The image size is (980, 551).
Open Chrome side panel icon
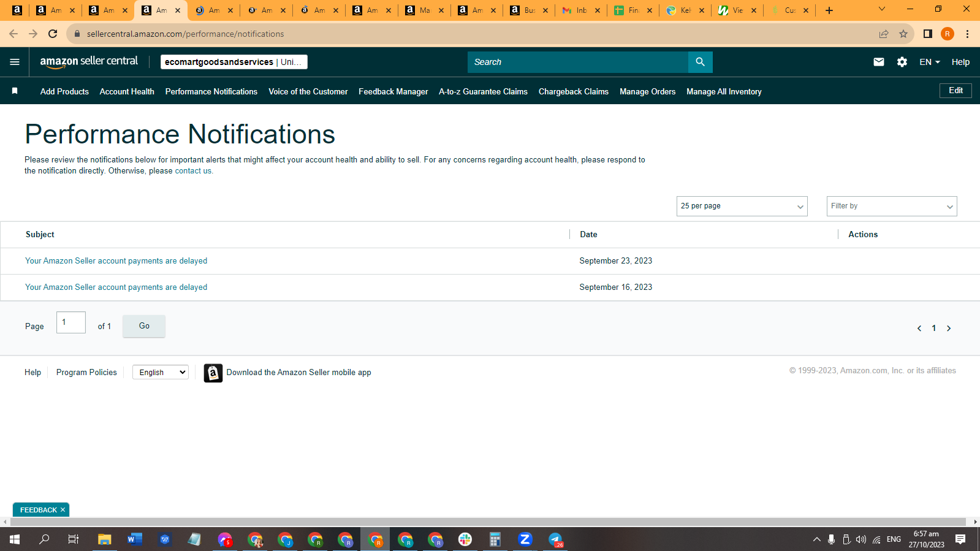coord(927,34)
